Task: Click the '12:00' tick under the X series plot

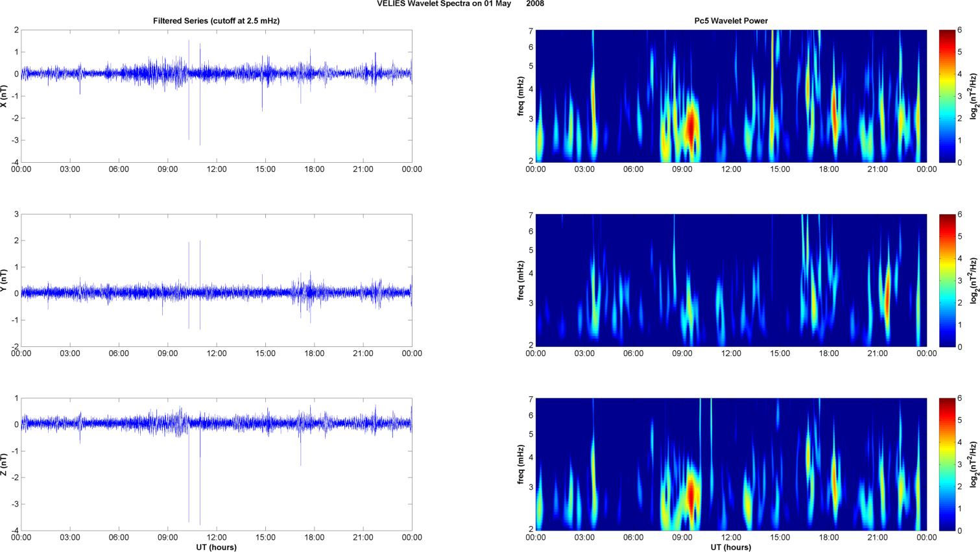Action: coord(217,169)
